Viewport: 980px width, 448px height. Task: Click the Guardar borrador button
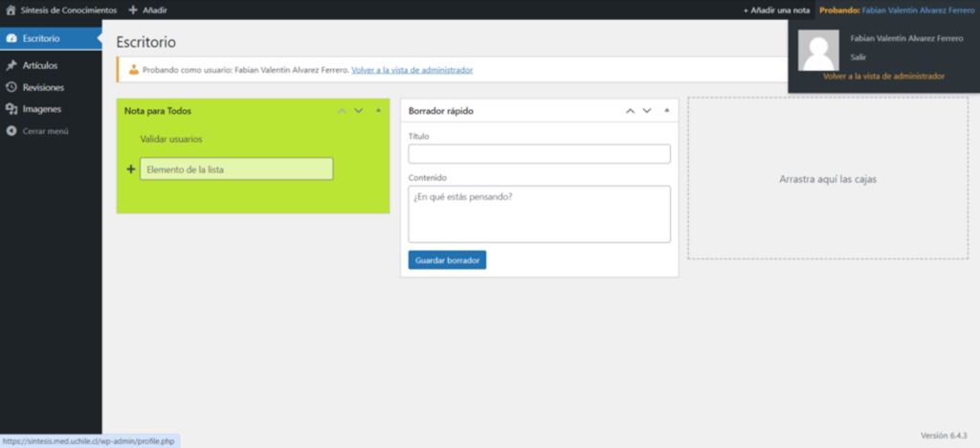pos(447,260)
